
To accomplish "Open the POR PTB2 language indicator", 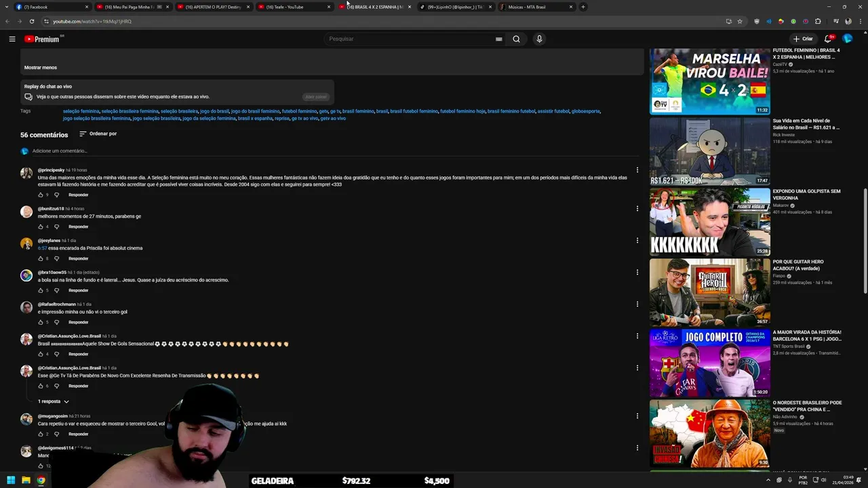I will 803,481.
